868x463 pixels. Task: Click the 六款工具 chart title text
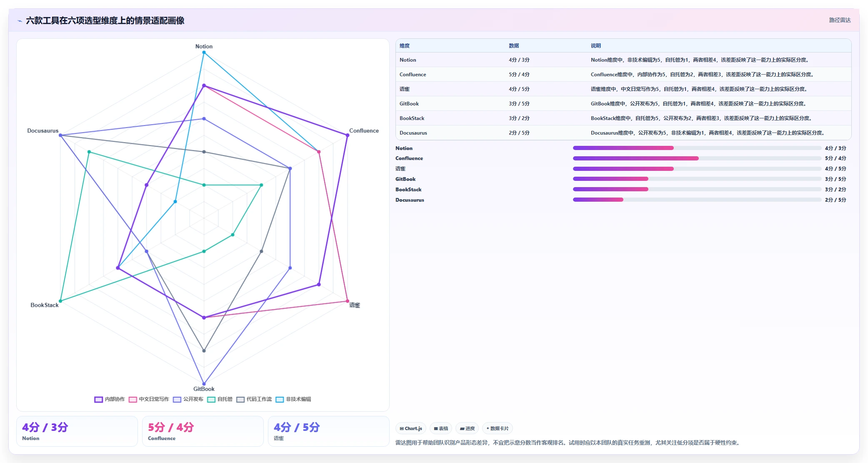click(x=105, y=20)
